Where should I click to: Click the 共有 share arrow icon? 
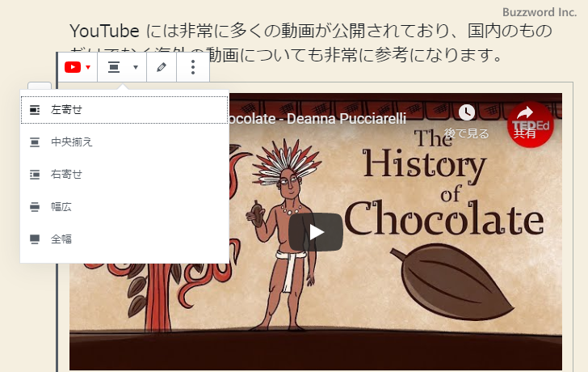[525, 112]
